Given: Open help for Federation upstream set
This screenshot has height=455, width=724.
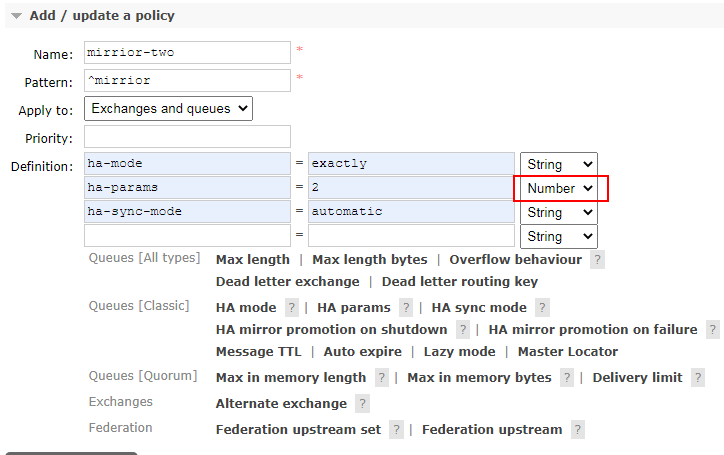Looking at the screenshot, I should [x=396, y=430].
